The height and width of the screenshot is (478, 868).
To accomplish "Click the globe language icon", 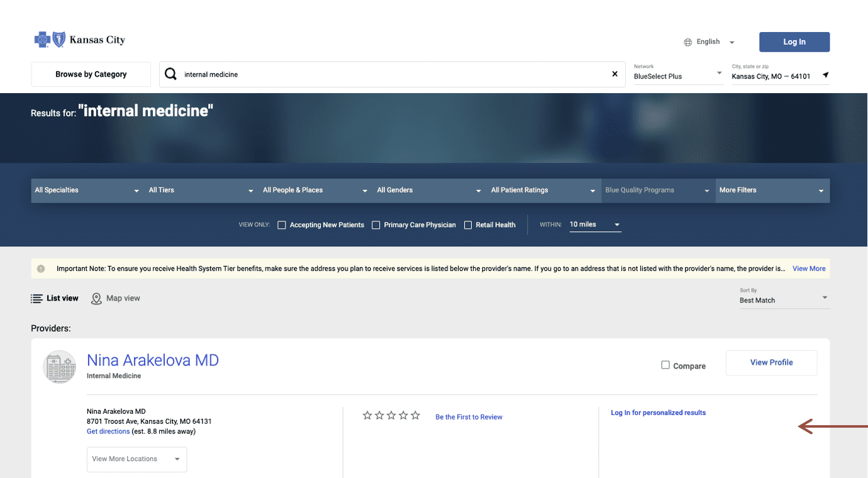I will coord(687,42).
